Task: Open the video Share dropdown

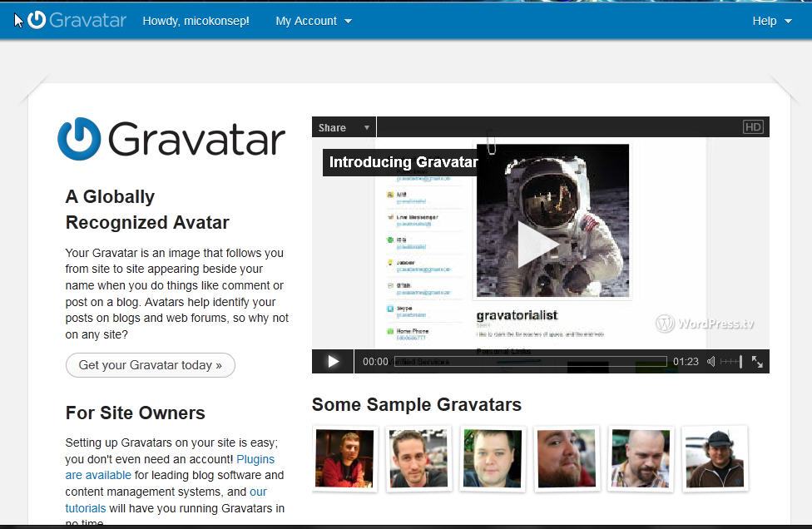Action: pyautogui.click(x=344, y=127)
